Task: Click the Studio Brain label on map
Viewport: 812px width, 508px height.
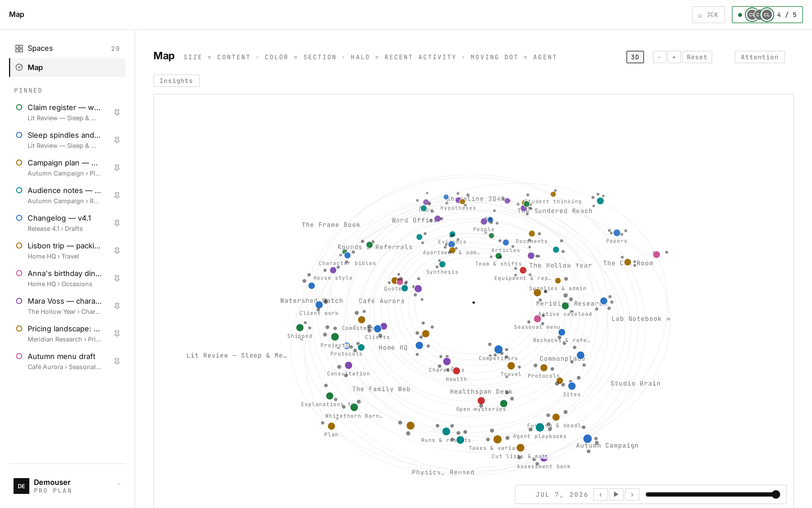Action: point(635,383)
